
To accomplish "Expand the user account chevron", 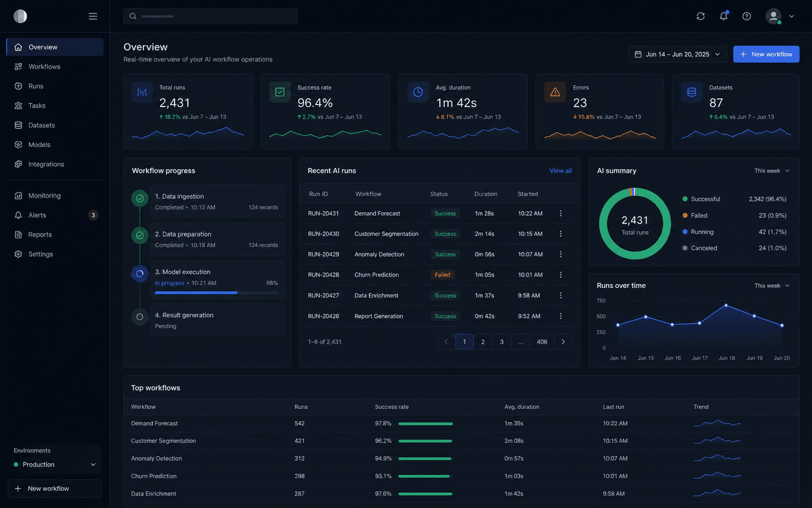I will (x=792, y=16).
